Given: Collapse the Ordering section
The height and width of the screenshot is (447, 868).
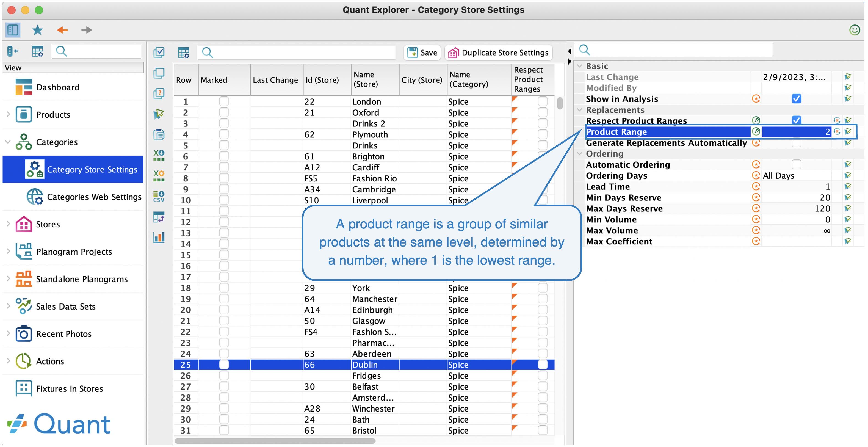Looking at the screenshot, I should (580, 154).
